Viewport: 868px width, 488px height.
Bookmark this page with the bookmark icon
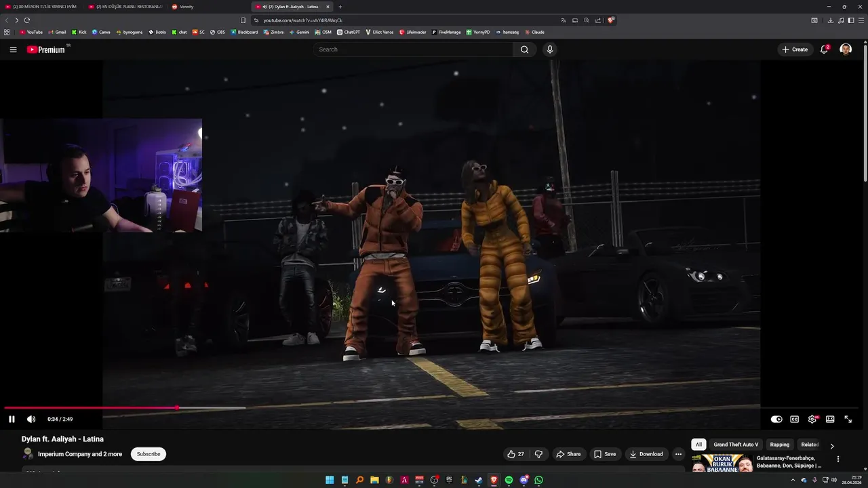click(243, 20)
